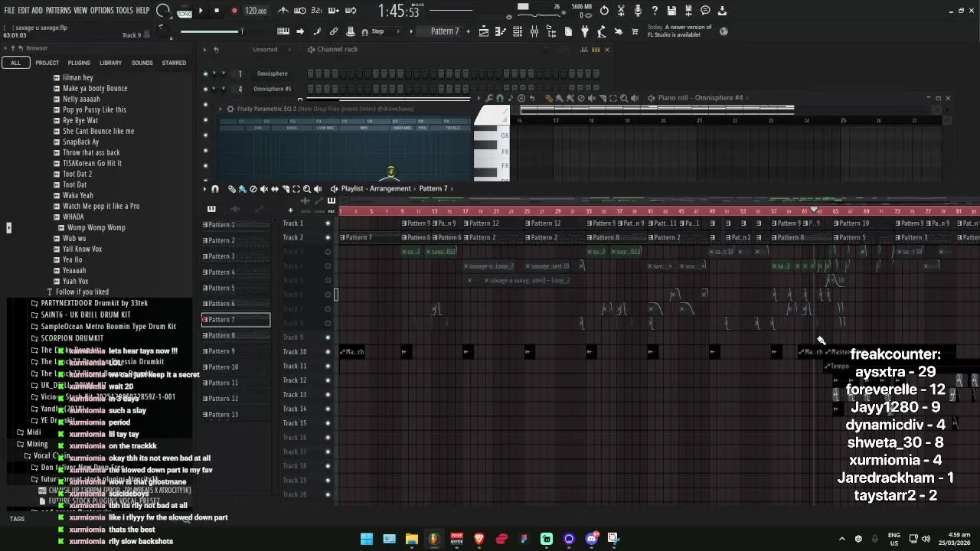Select 'Make ya booty Bounce' sample
The width and height of the screenshot is (980, 551).
coord(95,88)
